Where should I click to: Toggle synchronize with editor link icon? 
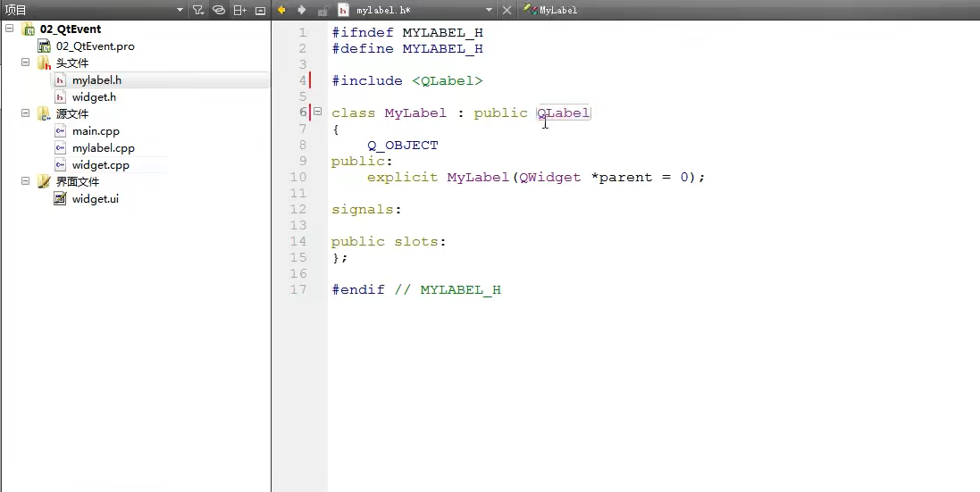218,10
